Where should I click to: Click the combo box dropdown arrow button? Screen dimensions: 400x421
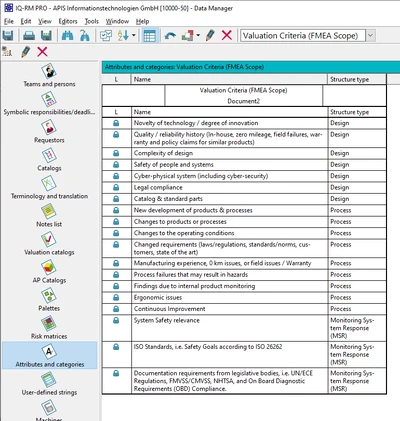tap(371, 36)
